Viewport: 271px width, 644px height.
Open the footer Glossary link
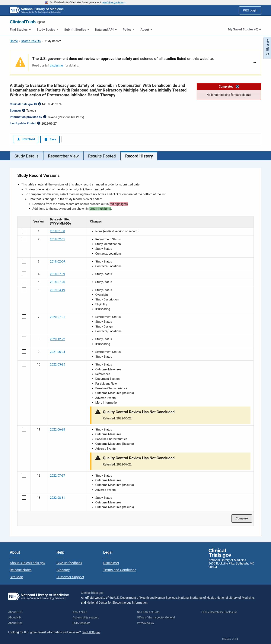pyautogui.click(x=63, y=570)
